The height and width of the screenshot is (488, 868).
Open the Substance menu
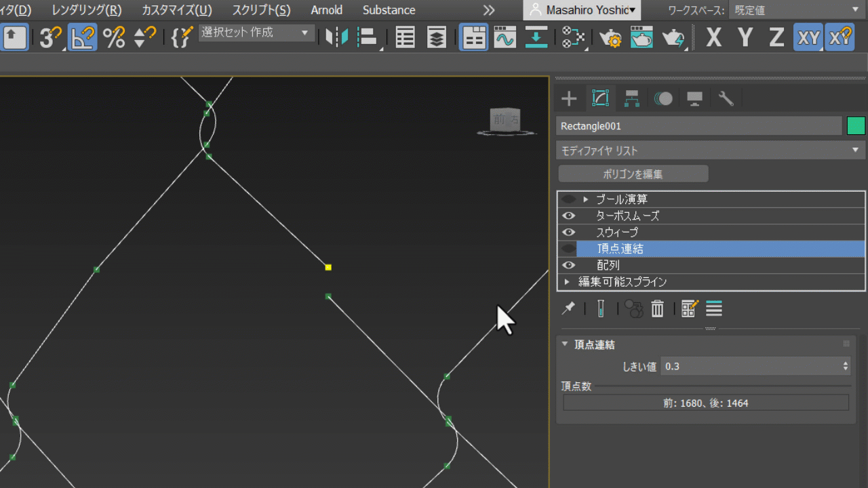389,10
